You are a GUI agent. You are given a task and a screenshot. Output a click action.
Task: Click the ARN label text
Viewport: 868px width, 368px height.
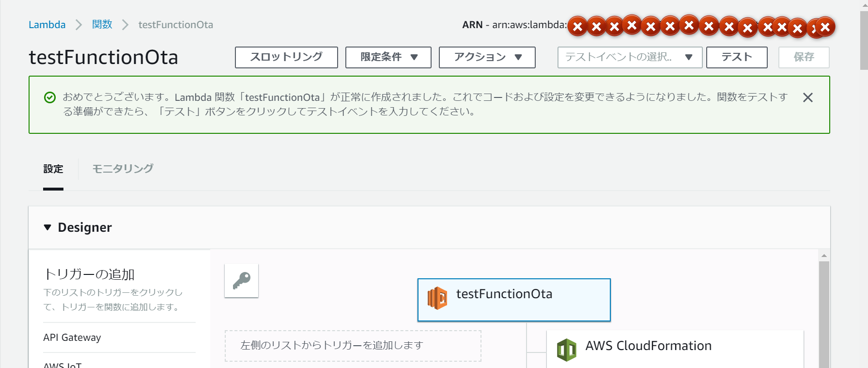point(472,25)
